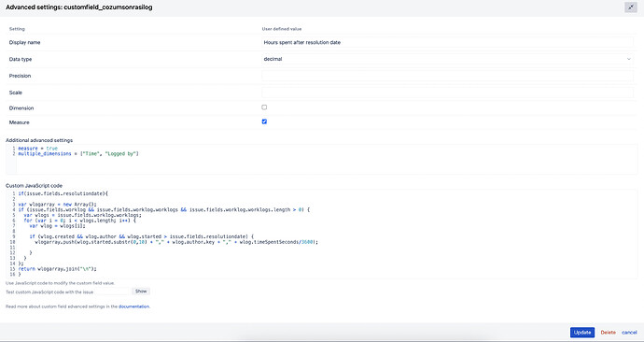Image resolution: width=644 pixels, height=342 pixels.
Task: Click the Show test button
Action: (x=141, y=292)
